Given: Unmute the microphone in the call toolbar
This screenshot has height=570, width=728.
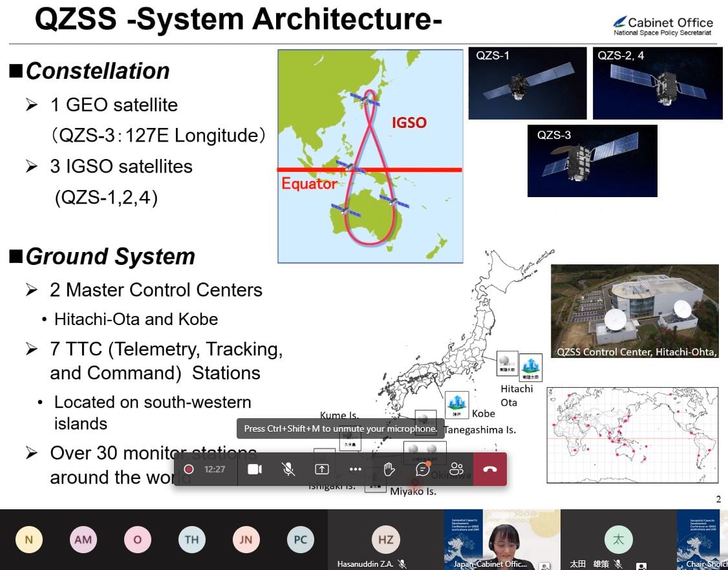Looking at the screenshot, I should point(288,469).
